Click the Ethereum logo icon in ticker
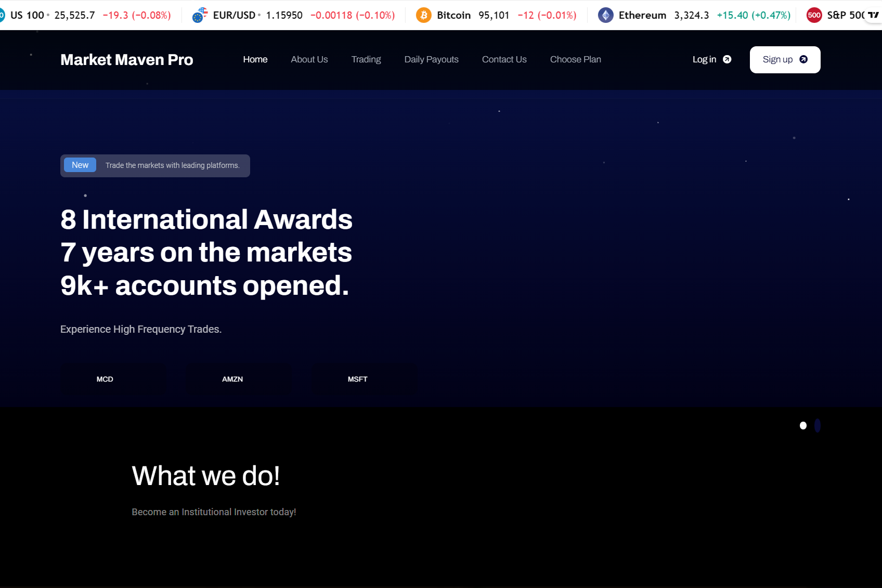Image resolution: width=882 pixels, height=588 pixels. click(x=605, y=15)
